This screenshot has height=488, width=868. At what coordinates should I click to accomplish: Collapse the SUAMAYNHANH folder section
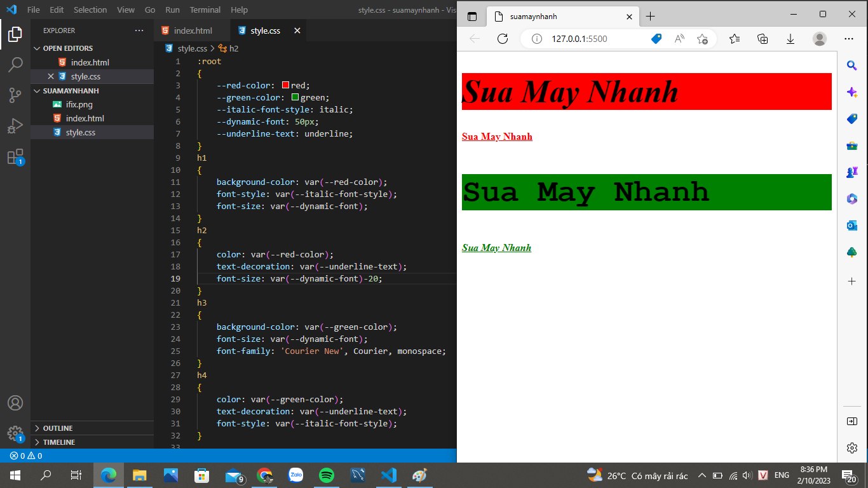coord(92,91)
